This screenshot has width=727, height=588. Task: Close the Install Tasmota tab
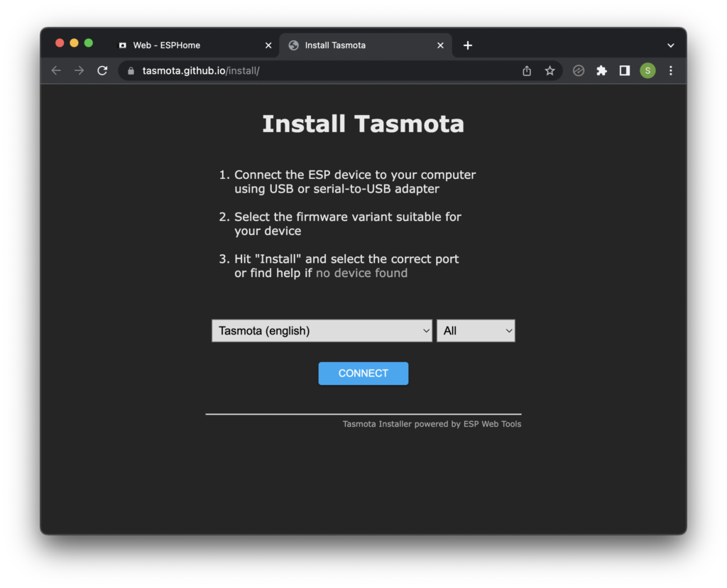[440, 45]
